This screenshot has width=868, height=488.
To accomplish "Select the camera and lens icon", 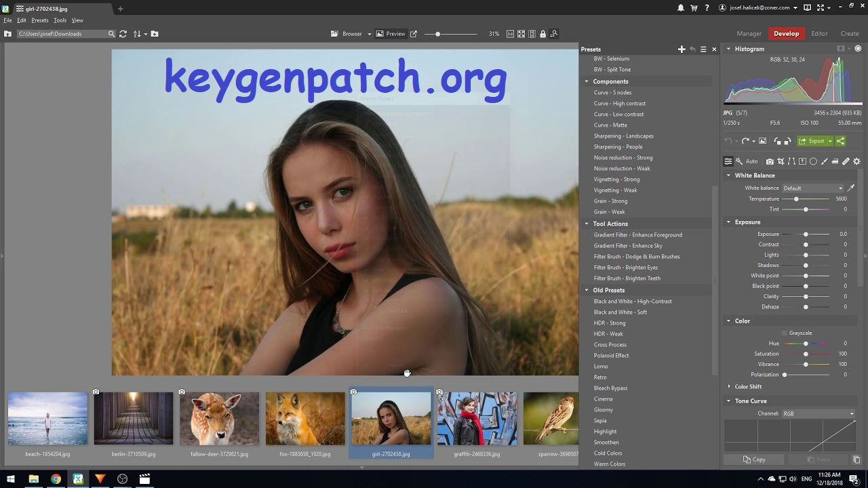I will pyautogui.click(x=770, y=161).
